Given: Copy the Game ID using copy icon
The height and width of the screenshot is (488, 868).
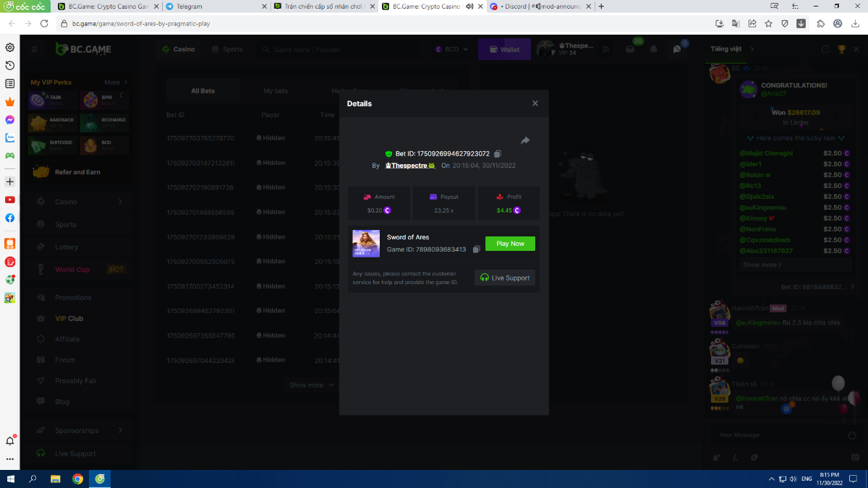Looking at the screenshot, I should coord(476,249).
